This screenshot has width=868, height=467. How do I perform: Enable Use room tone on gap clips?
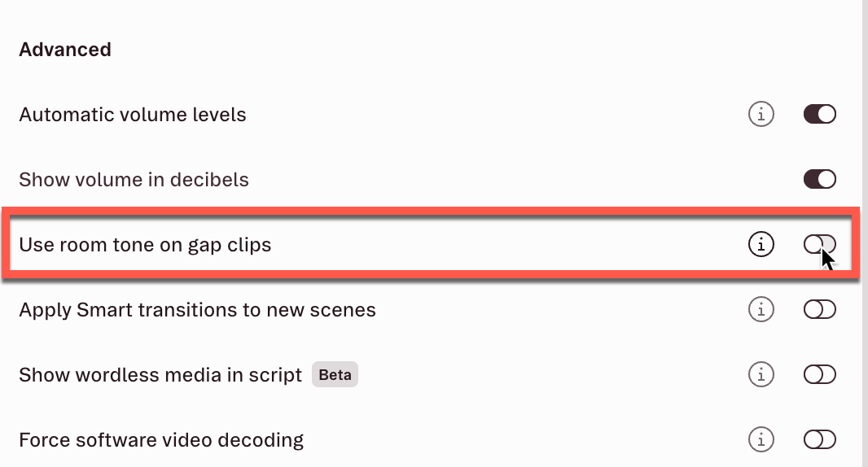[819, 244]
